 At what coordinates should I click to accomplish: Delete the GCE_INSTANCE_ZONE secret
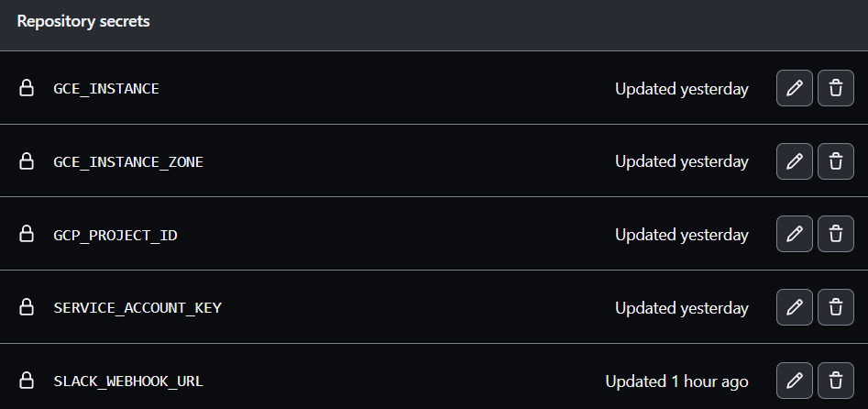click(835, 161)
